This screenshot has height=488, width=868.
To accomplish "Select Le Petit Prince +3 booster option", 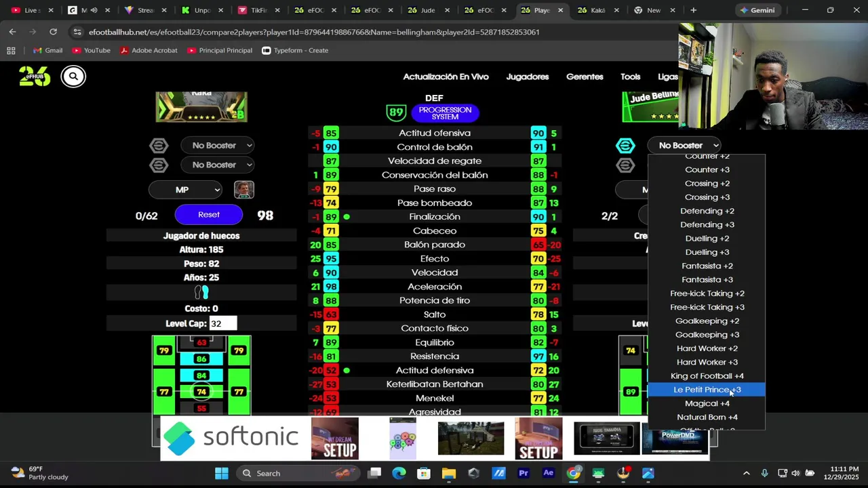I will pyautogui.click(x=707, y=390).
